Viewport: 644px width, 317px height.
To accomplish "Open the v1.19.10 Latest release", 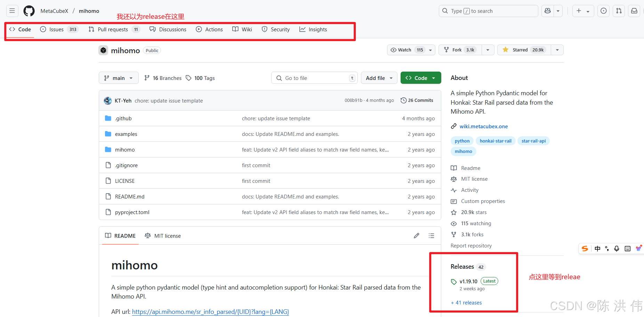I will [x=475, y=282].
